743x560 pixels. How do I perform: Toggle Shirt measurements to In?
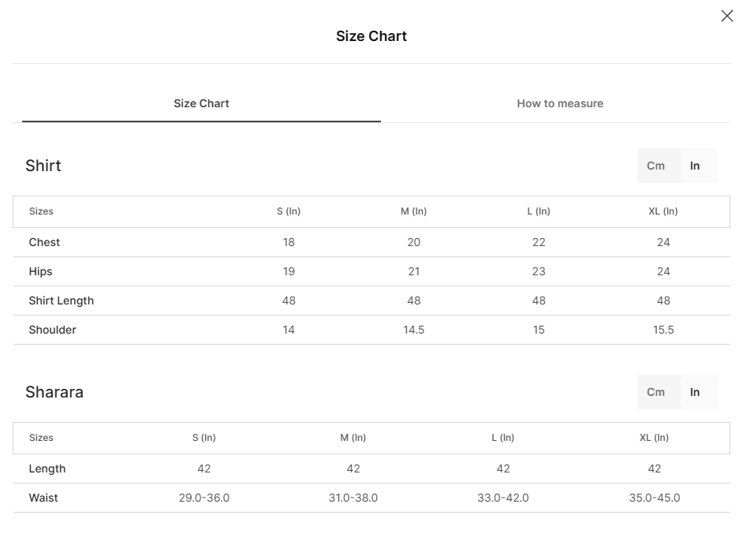click(695, 166)
